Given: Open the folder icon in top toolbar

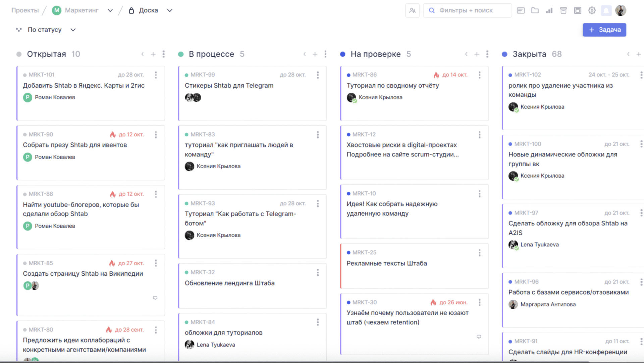Looking at the screenshot, I should 535,10.
